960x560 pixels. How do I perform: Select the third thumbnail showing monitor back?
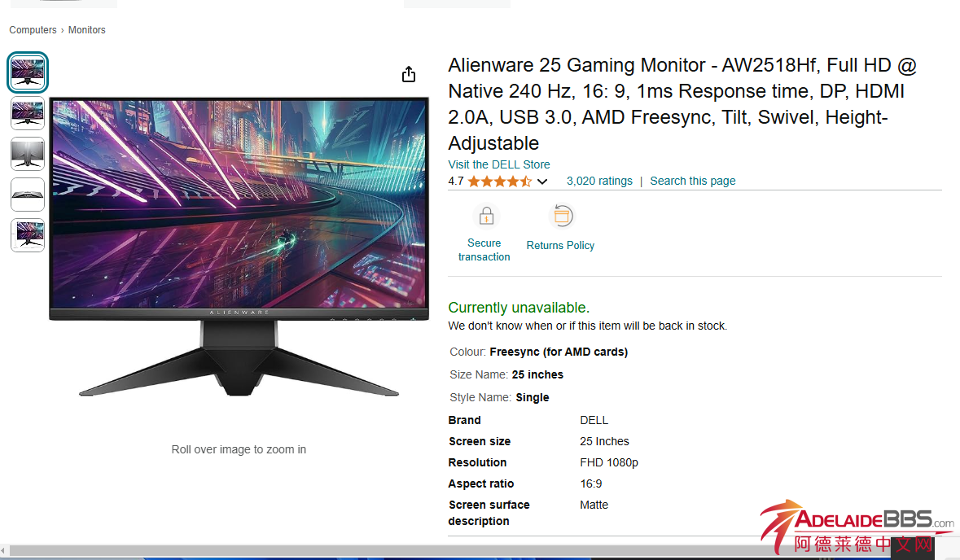(x=28, y=154)
